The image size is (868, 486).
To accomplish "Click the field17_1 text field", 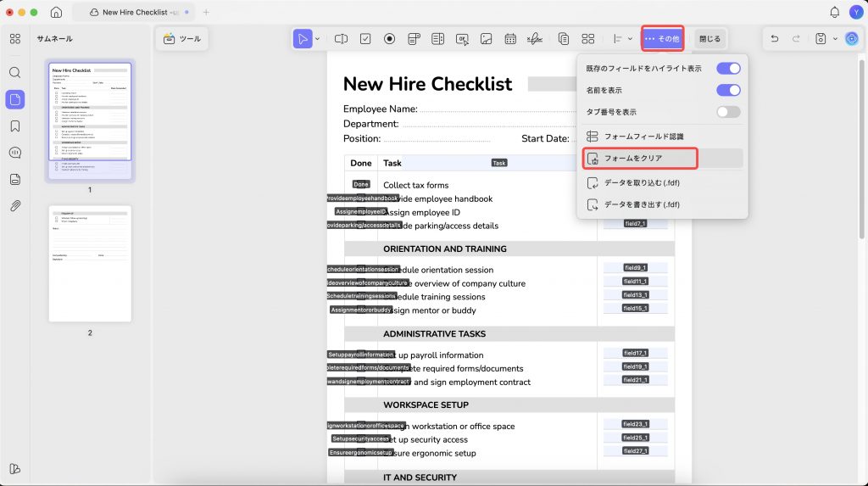I will pyautogui.click(x=636, y=353).
